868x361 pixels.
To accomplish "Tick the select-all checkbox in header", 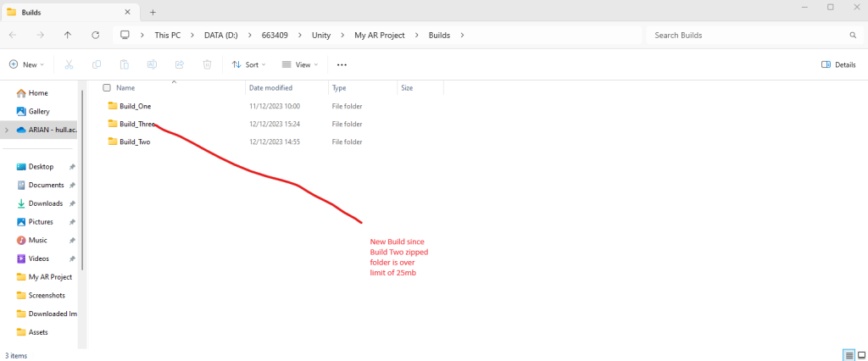I will (x=107, y=87).
